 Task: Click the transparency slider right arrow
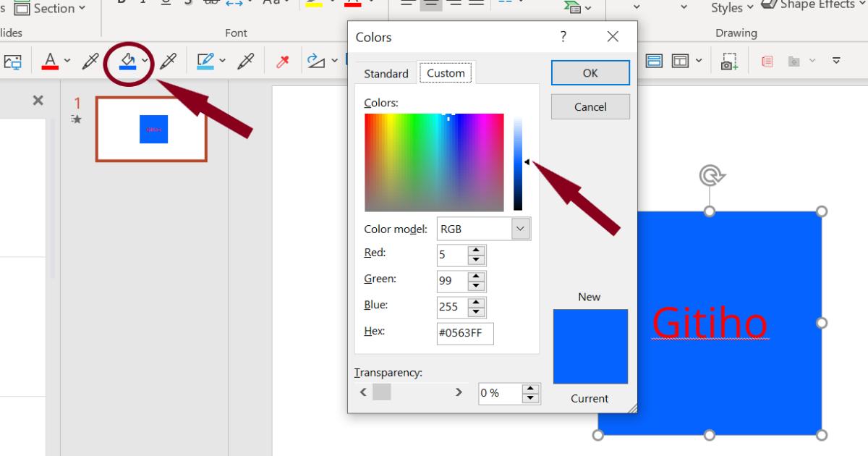[459, 392]
